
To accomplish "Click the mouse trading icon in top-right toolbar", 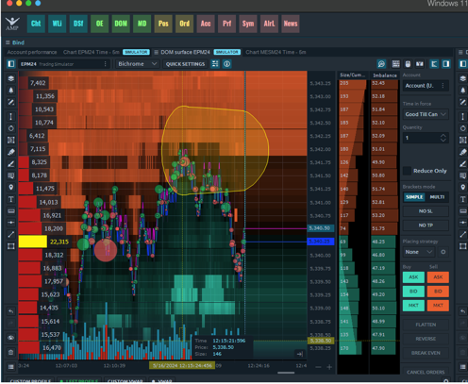I will (x=408, y=64).
